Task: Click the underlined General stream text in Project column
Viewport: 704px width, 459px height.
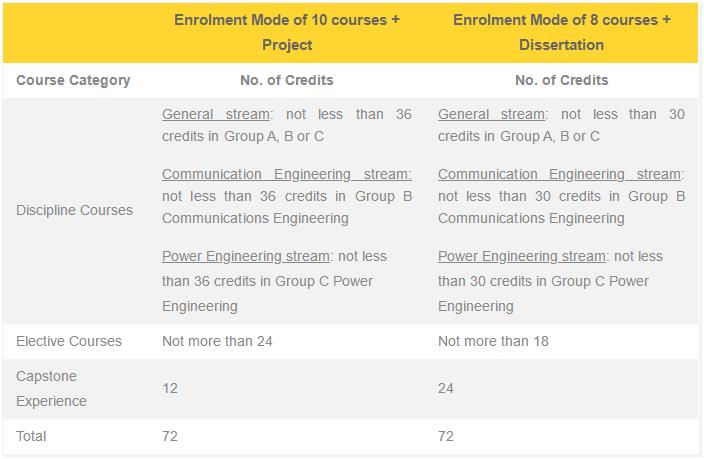Action: 216,114
